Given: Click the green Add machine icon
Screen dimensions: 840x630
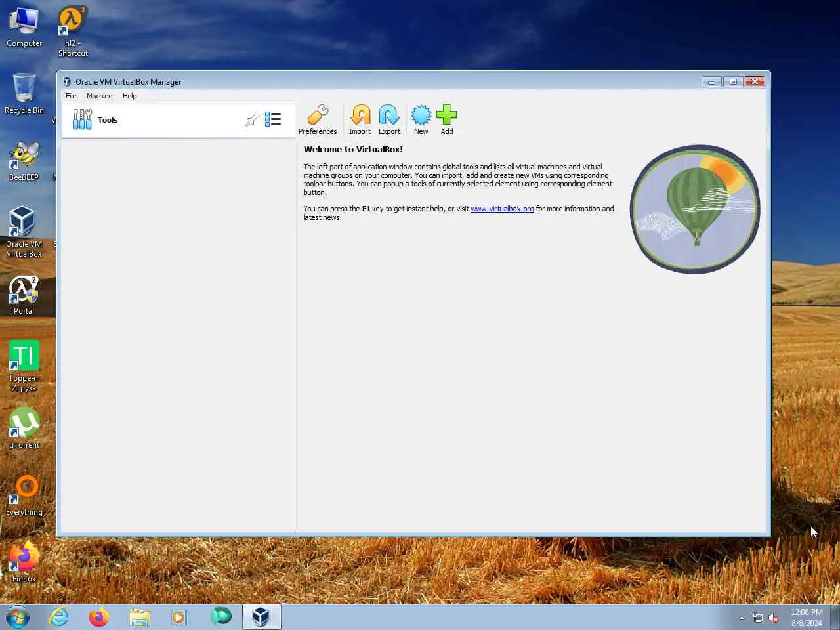Looking at the screenshot, I should coord(446,119).
